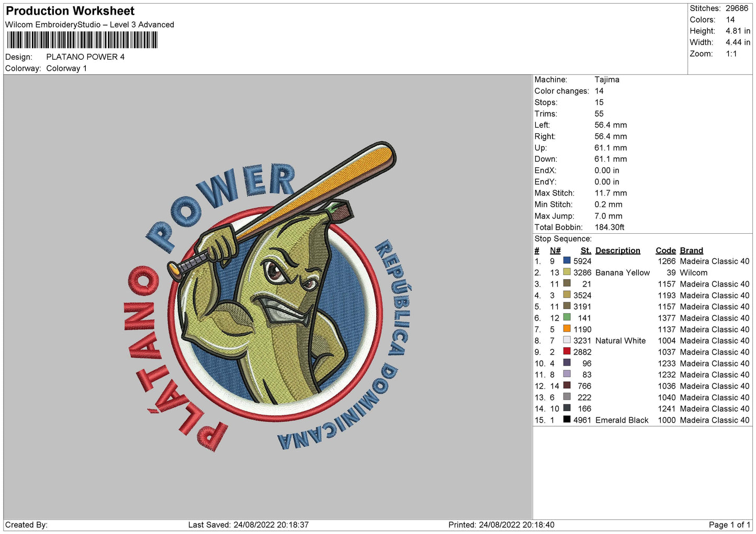Click the Height value '4.81 in'
This screenshot has width=756, height=534.
point(738,31)
